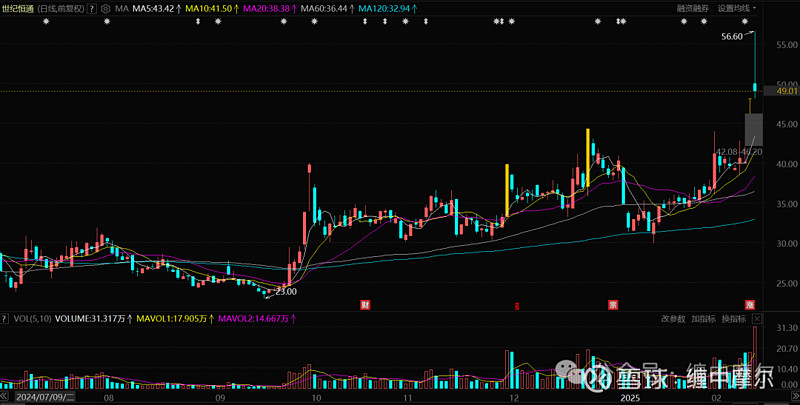Click the red marker icon near December
800x405 pixels.
coord(517,303)
